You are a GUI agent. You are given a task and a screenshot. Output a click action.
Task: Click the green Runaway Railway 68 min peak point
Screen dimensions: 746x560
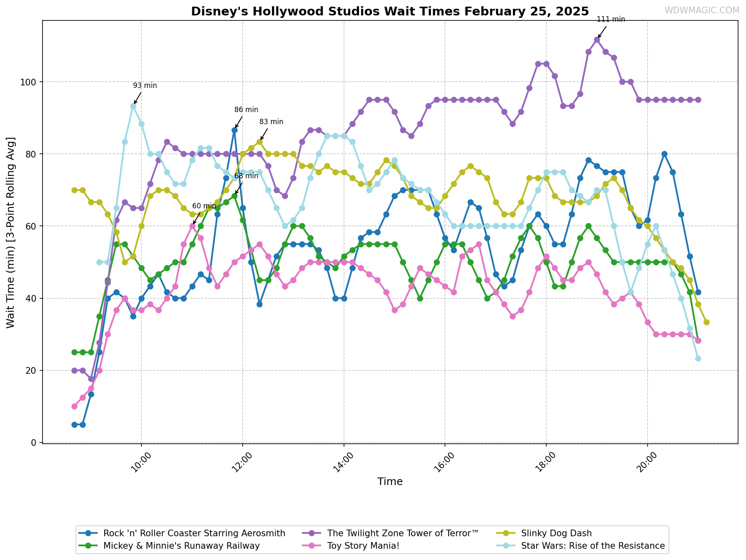(x=234, y=196)
